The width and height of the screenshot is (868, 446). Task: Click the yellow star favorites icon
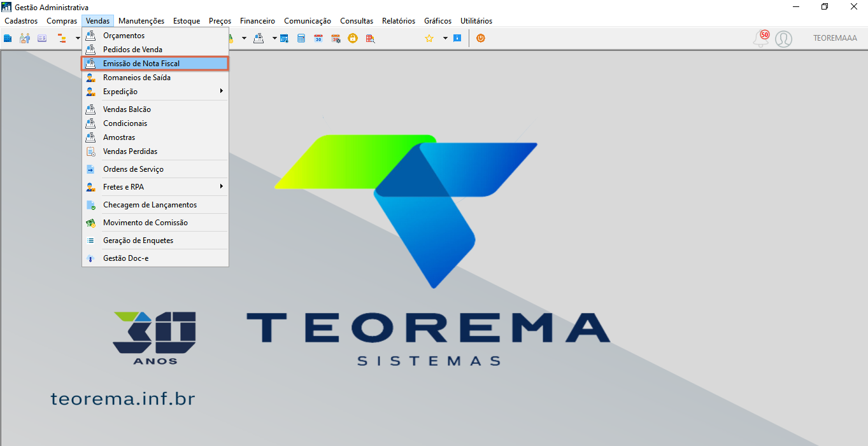pyautogui.click(x=429, y=38)
